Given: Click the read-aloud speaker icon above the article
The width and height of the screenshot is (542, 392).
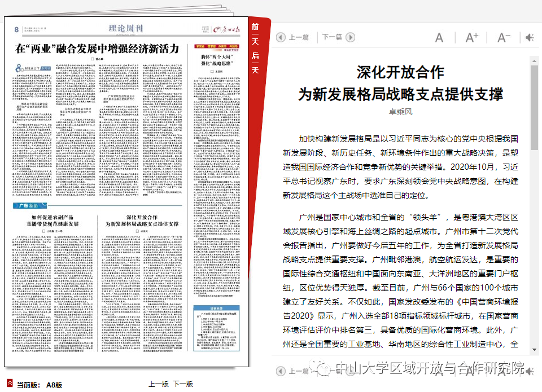Looking at the screenshot, I should pyautogui.click(x=530, y=37).
